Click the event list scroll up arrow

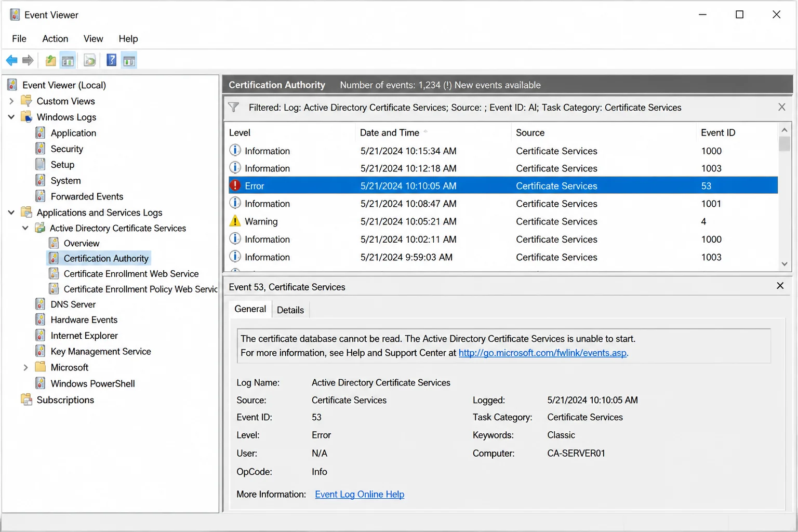pyautogui.click(x=784, y=129)
